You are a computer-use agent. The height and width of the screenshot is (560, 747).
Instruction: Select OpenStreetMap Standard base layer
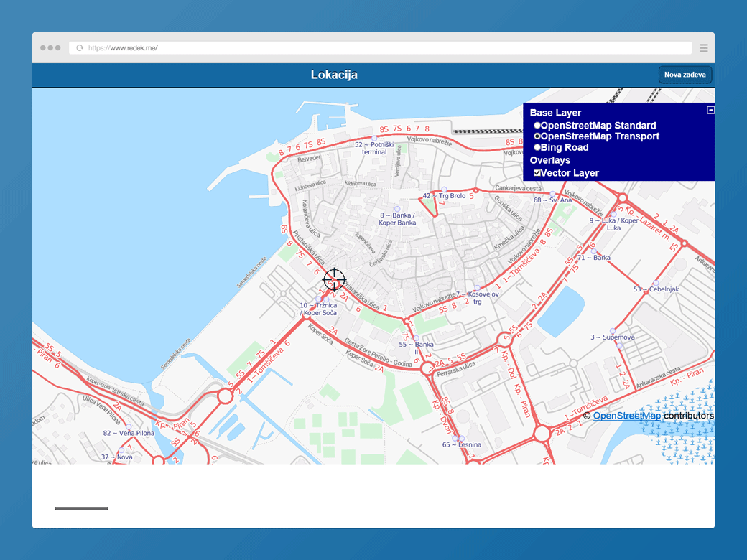click(x=537, y=126)
